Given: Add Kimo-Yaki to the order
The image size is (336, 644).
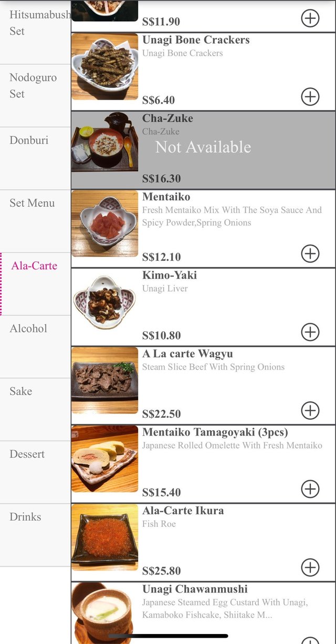Looking at the screenshot, I should [310, 332].
